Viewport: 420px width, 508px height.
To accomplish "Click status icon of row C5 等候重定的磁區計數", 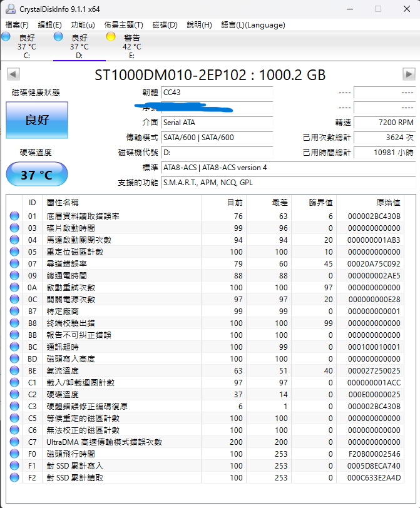I will click(14, 418).
